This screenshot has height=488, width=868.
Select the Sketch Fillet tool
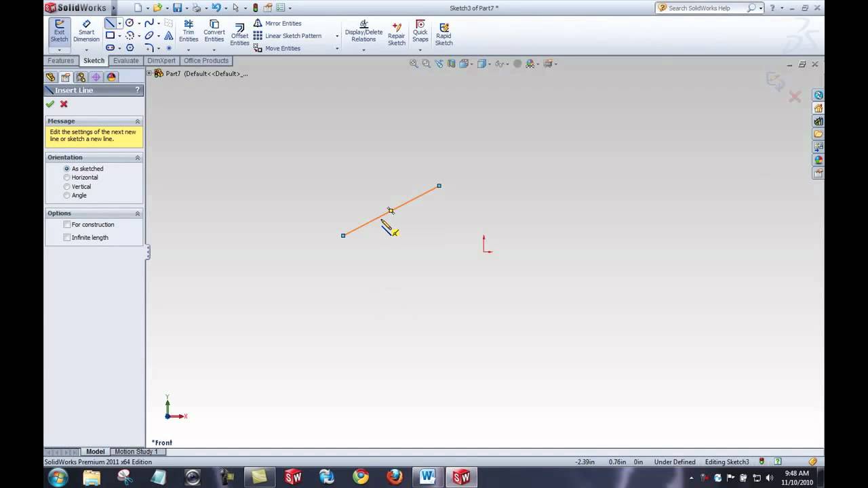(x=149, y=47)
